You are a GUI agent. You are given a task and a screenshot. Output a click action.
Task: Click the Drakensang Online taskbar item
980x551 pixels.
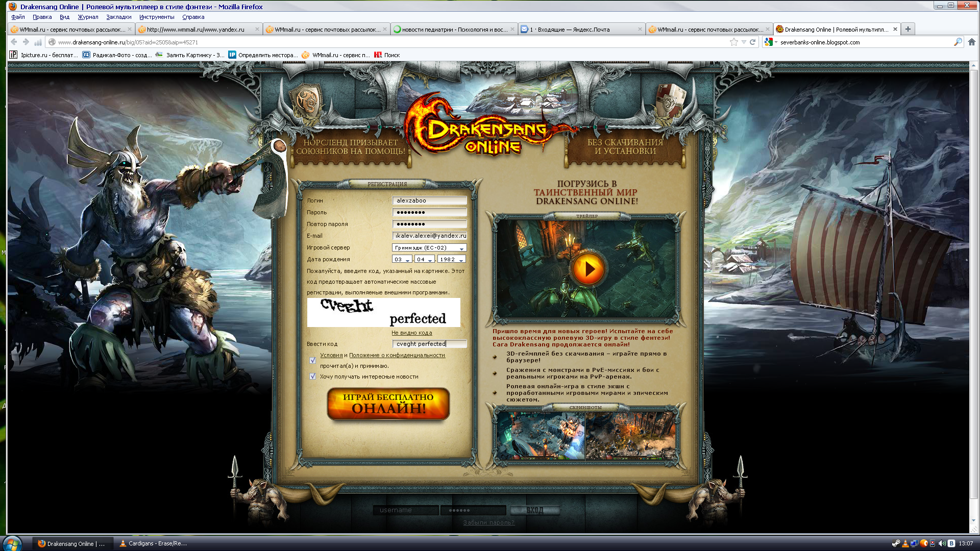[72, 543]
